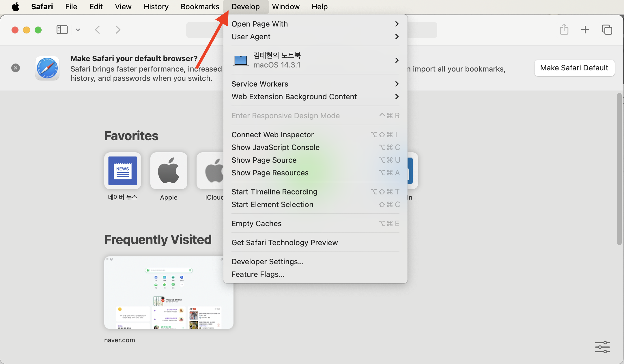Select Show Page Source
624x364 pixels.
pos(315,160)
